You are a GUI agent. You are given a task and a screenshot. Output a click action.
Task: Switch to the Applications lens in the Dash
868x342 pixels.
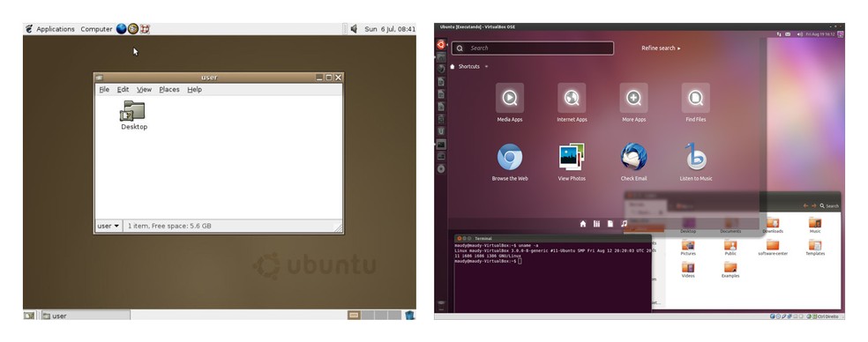[x=596, y=224]
